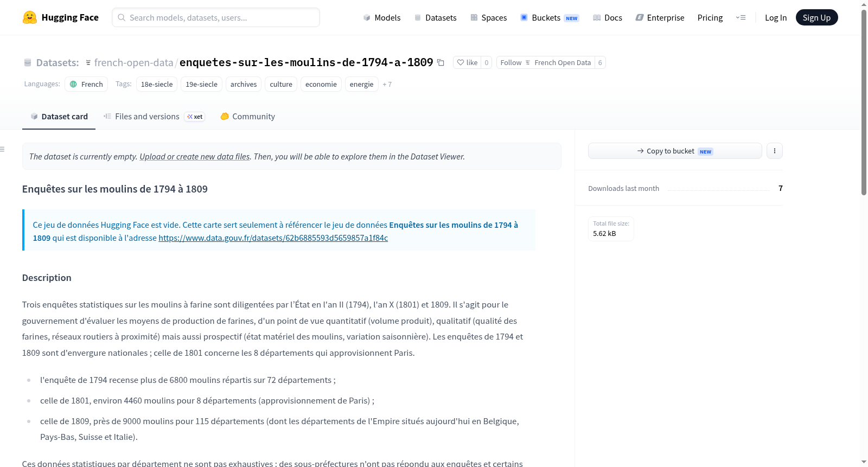
Task: Open the left sidebar table-of-contents icon
Action: [x=3, y=149]
